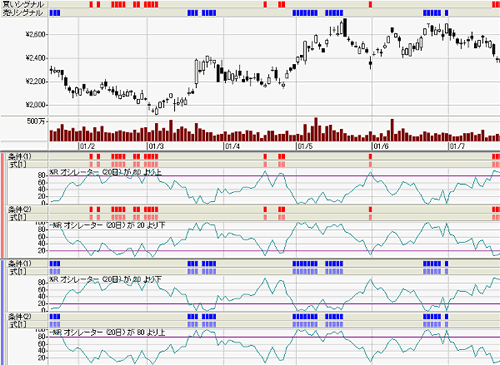Jump to the 01/5 date label
Image resolution: width=500 pixels, height=365 pixels.
305,146
